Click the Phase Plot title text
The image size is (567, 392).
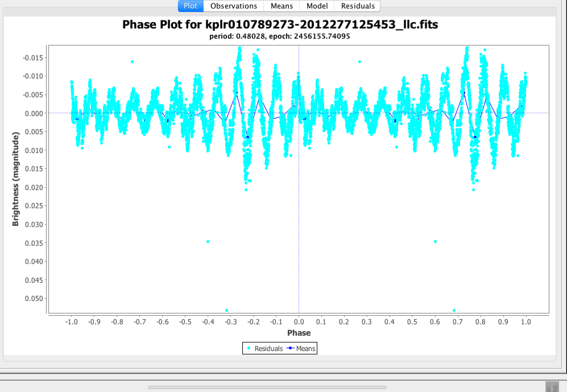(280, 24)
